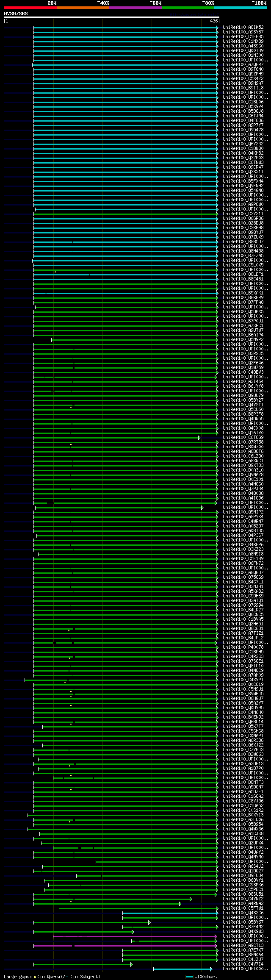Select label UniRef100_B9T6N0
This screenshot has width=271, height=980.
(243, 69)
